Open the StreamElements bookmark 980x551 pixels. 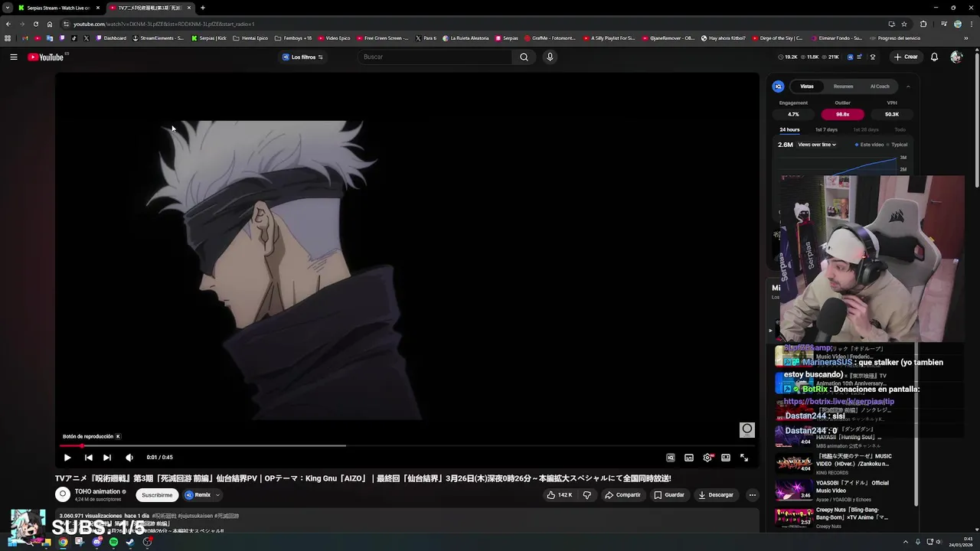[x=158, y=38]
